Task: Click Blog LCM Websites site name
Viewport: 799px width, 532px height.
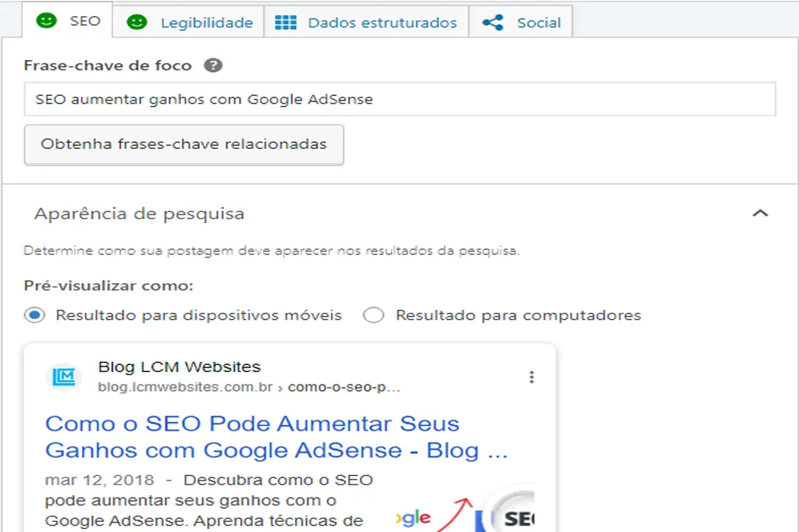Action: tap(179, 367)
